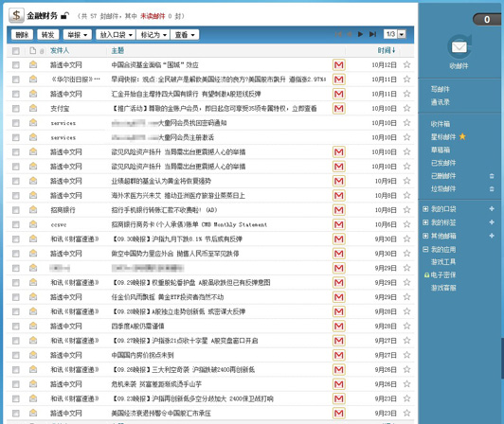Click the 金融财务 dollar-sign pocket icon
This screenshot has height=424, width=504.
point(16,15)
